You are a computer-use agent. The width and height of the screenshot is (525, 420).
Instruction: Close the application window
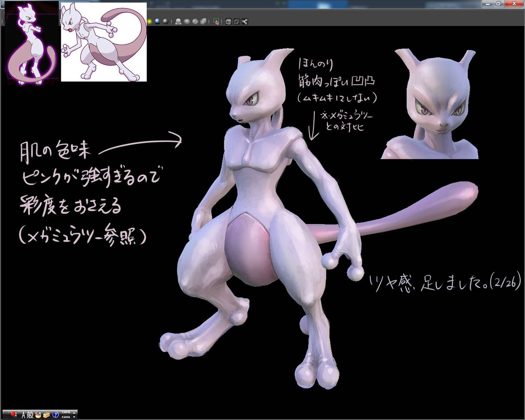[x=514, y=3]
